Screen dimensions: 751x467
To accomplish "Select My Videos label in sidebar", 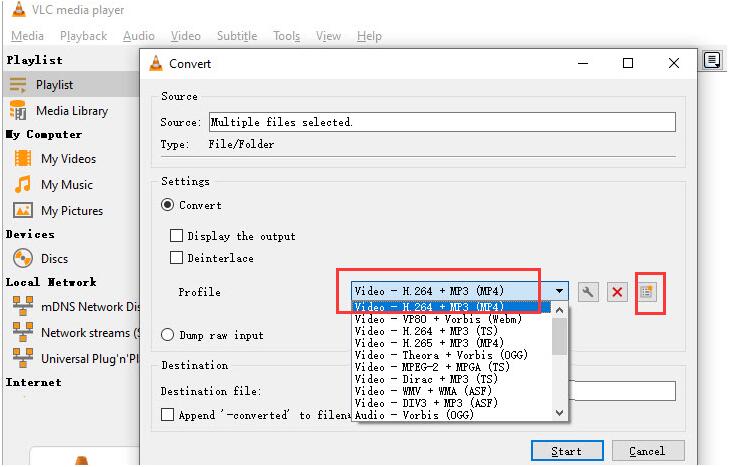I will (x=68, y=159).
